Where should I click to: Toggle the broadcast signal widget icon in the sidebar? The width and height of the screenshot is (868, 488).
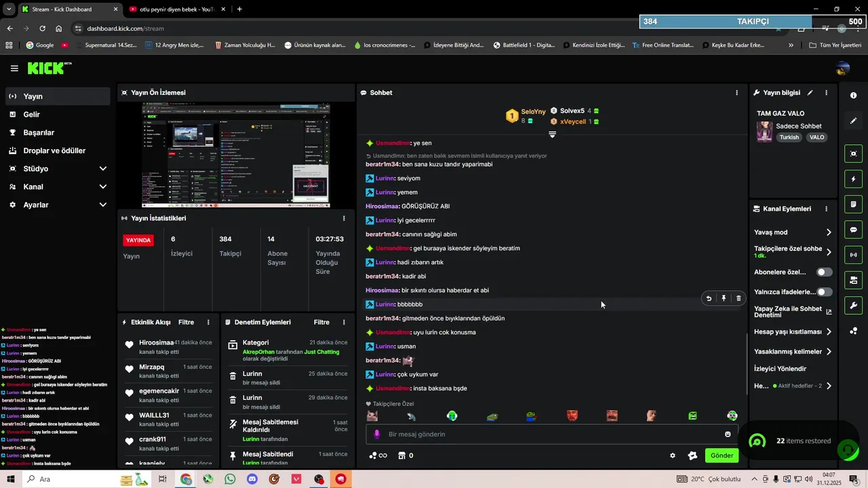click(x=854, y=255)
